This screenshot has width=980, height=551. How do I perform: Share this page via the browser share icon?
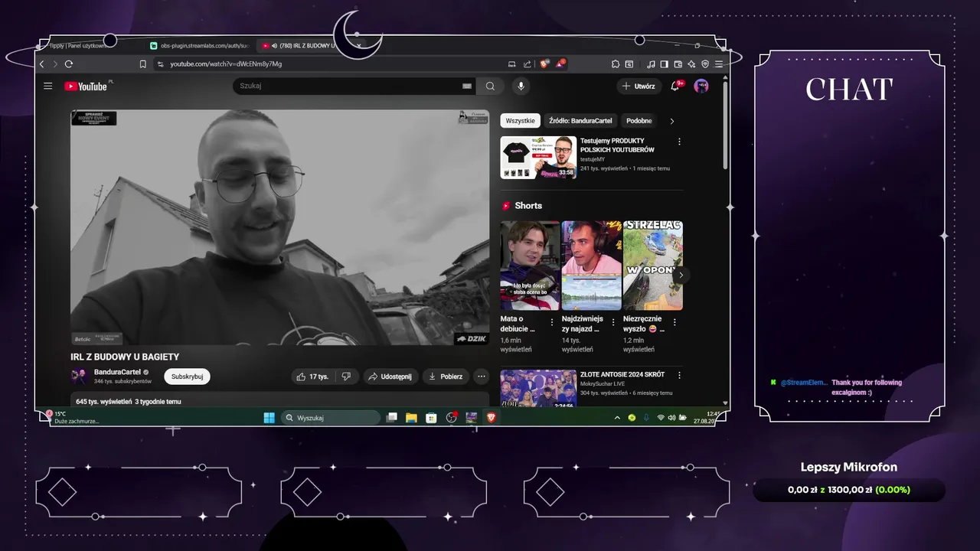[x=527, y=64]
